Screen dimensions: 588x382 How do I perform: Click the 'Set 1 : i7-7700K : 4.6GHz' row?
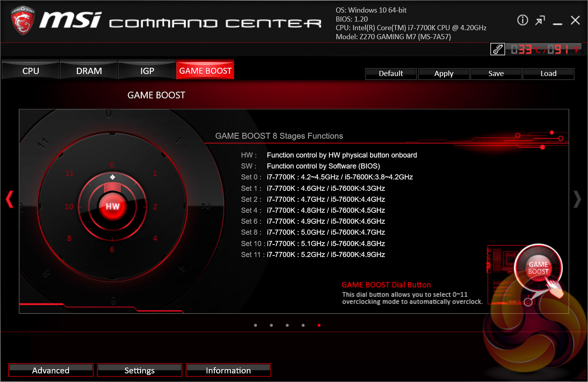tap(313, 188)
